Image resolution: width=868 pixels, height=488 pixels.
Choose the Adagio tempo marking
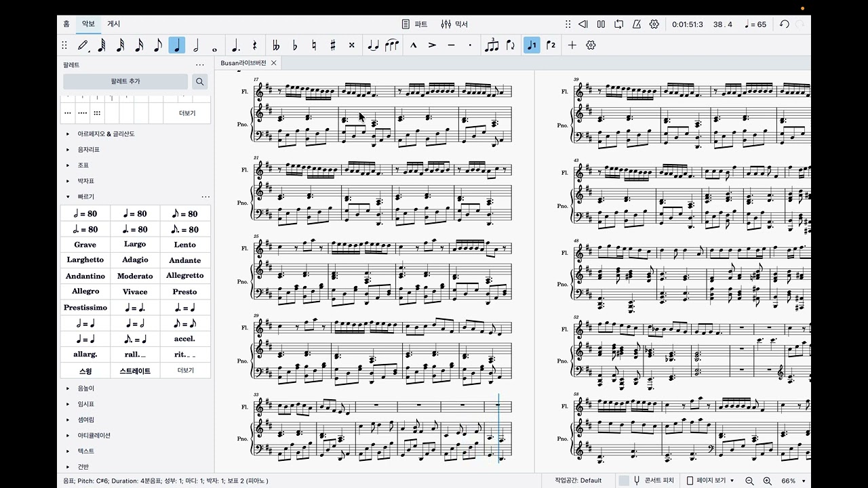tap(135, 260)
